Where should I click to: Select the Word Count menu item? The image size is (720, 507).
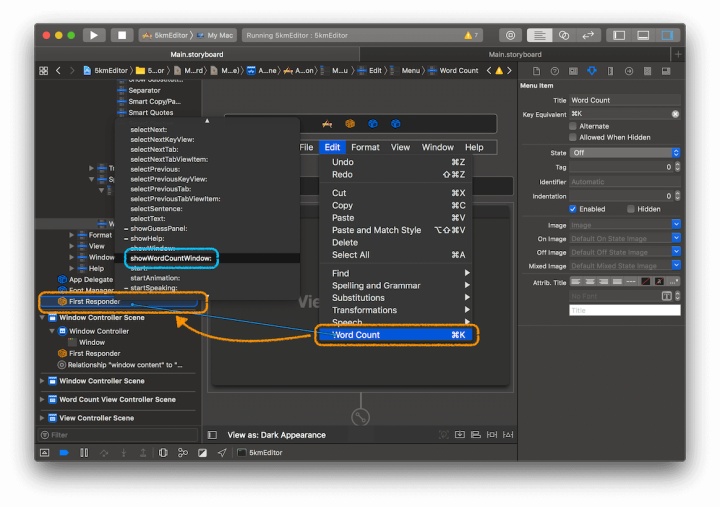396,335
